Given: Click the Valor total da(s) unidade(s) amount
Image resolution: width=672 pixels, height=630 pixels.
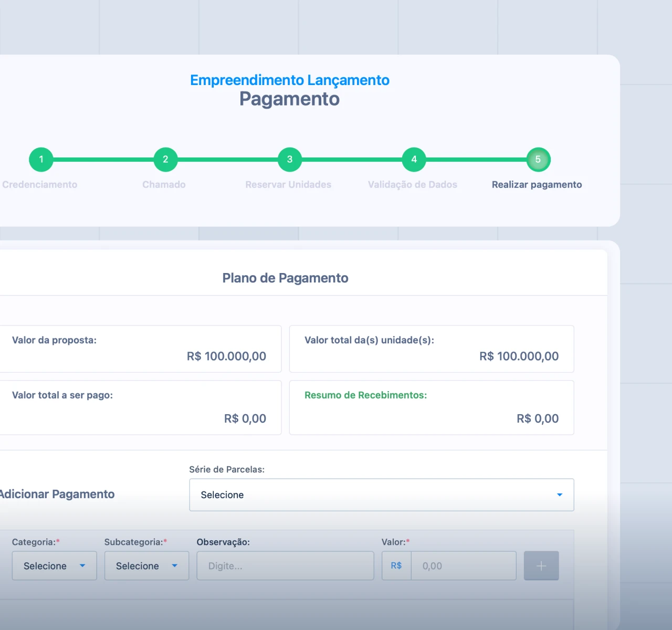Looking at the screenshot, I should (519, 356).
